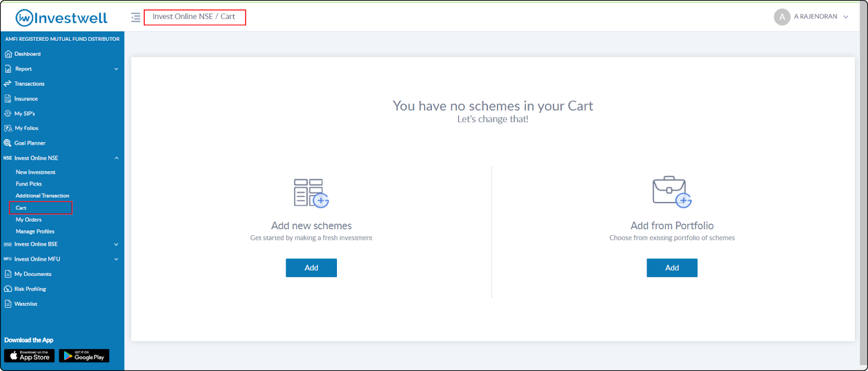This screenshot has height=371, width=868.
Task: Click the user avatar circle icon
Action: point(782,17)
